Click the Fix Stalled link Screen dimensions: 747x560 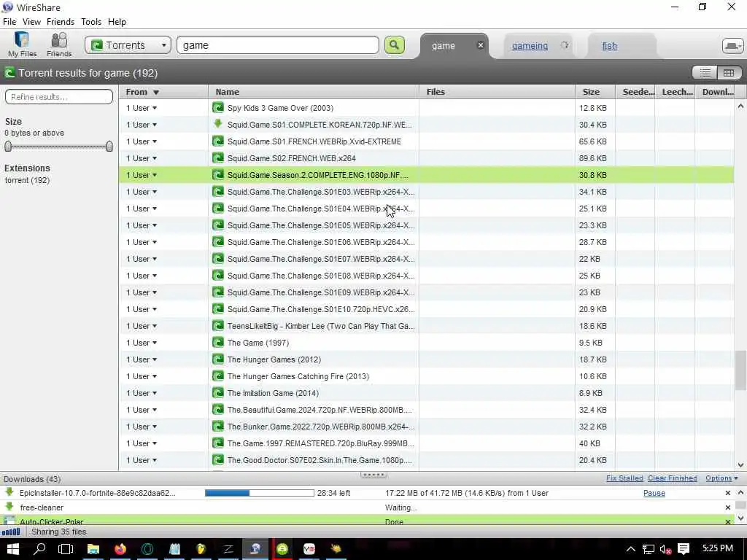[624, 478]
